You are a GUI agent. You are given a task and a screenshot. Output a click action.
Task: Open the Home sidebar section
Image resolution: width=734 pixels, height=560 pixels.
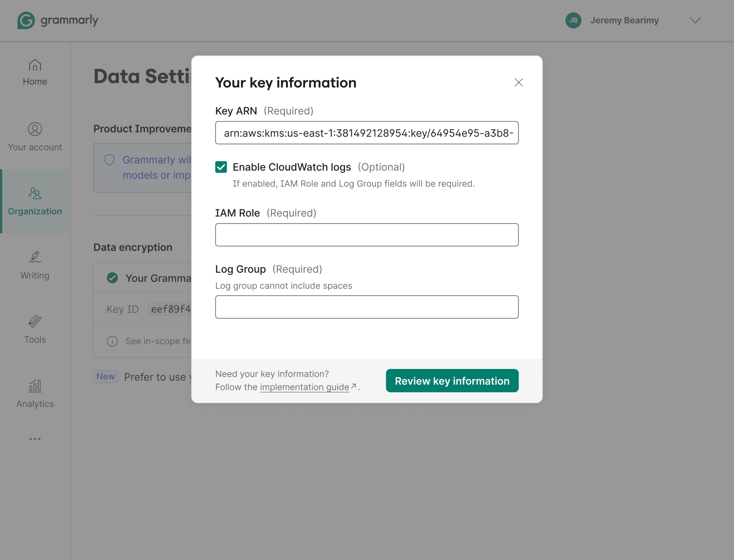tap(35, 72)
